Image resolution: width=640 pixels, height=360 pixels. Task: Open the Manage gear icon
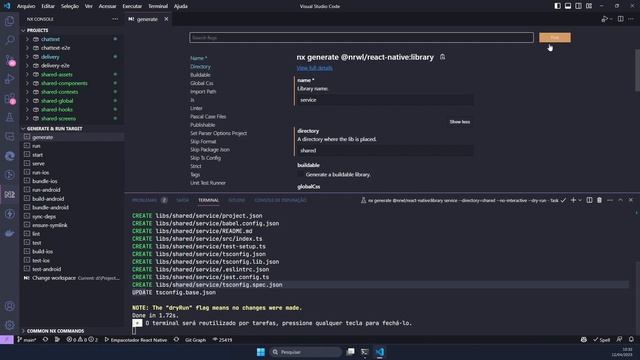(x=9, y=325)
